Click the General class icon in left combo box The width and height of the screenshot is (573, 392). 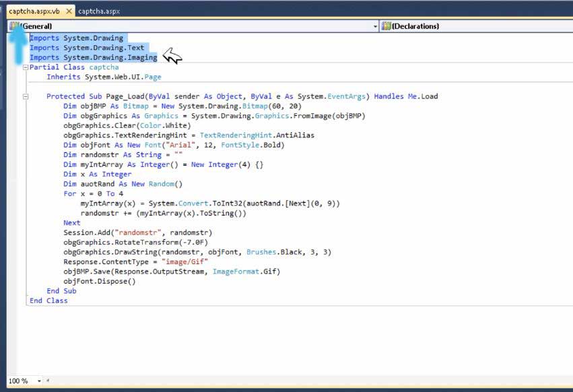click(14, 26)
